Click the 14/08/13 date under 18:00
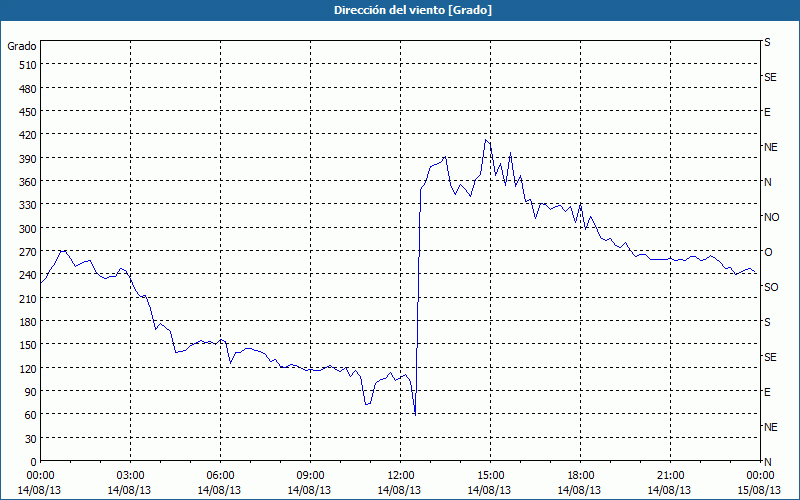The image size is (800, 500). [x=580, y=490]
